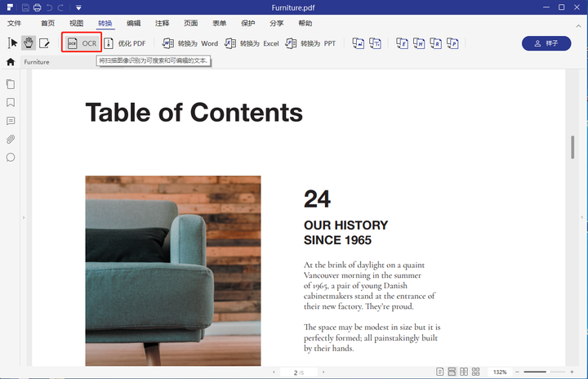Go to the home start page icon
This screenshot has width=588, height=379.
click(11, 62)
